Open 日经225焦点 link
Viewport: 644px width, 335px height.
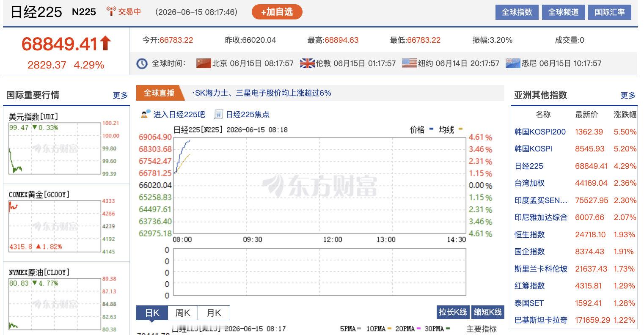click(x=248, y=114)
